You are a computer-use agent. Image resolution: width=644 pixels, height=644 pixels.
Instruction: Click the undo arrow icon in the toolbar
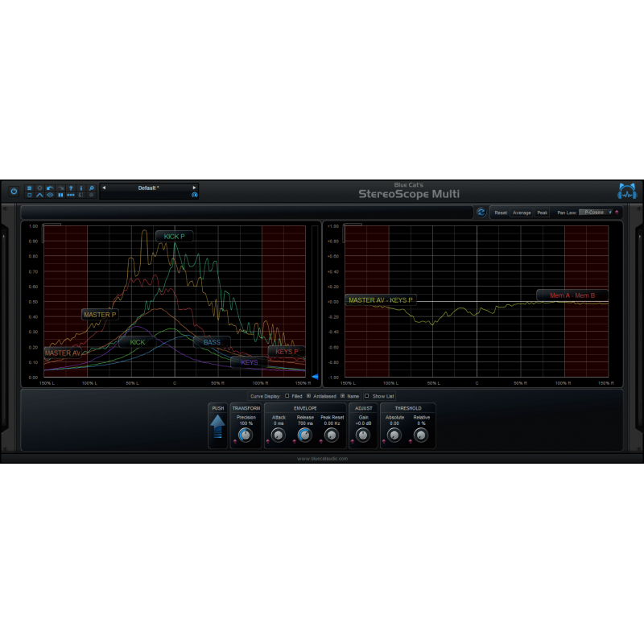click(x=49, y=187)
